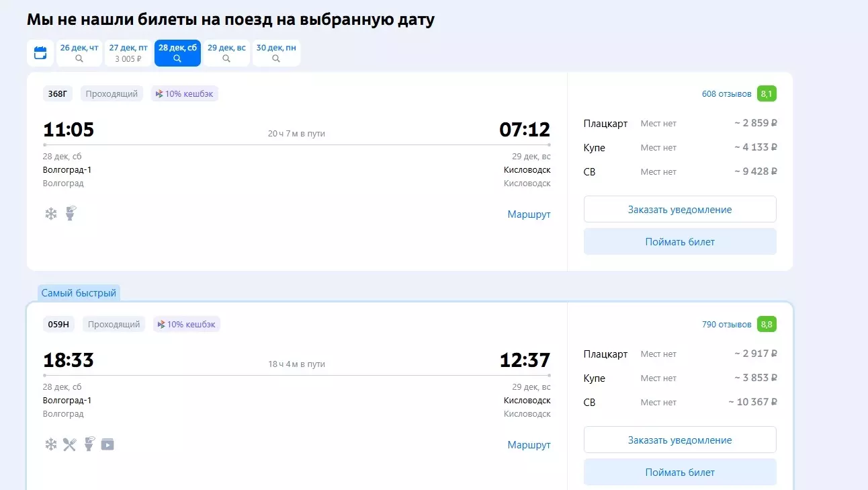868x490 pixels.
Task: Click СВ row priced ~ 9 428 ₽
Action: (x=680, y=172)
